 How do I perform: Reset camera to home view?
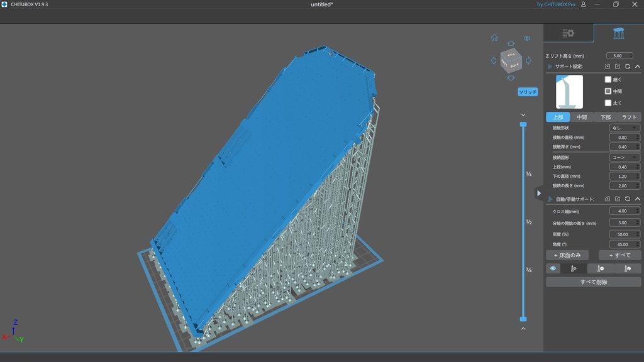click(494, 38)
